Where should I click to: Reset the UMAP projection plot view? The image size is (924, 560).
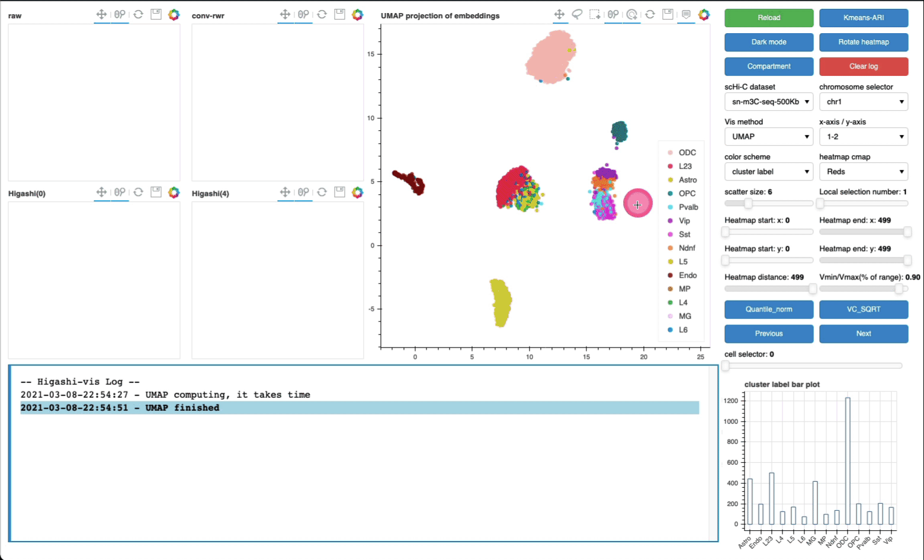(650, 15)
